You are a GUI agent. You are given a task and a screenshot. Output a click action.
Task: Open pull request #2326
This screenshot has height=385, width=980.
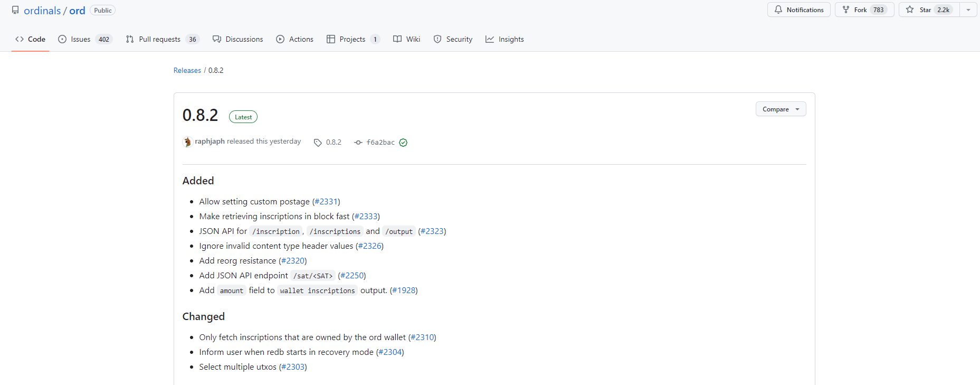click(369, 246)
